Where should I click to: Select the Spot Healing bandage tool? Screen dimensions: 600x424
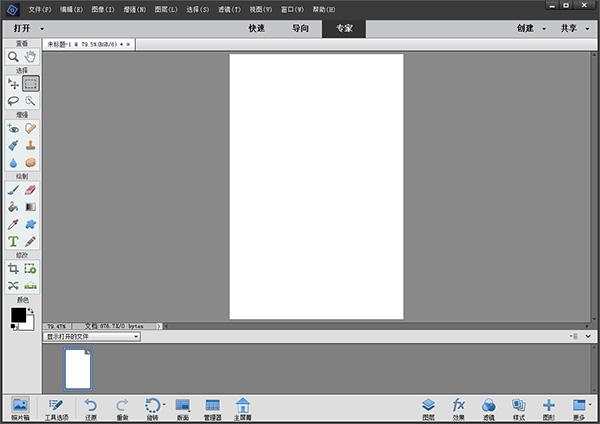coord(30,129)
